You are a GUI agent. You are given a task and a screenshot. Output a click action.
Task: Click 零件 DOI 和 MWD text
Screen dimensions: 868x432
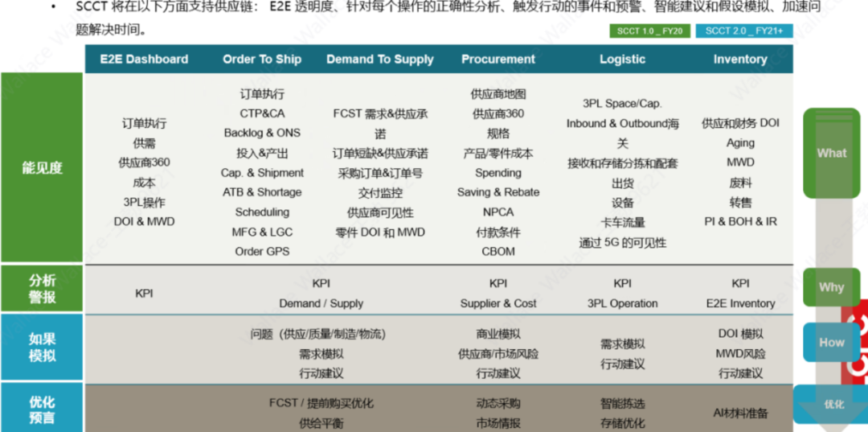tap(379, 232)
